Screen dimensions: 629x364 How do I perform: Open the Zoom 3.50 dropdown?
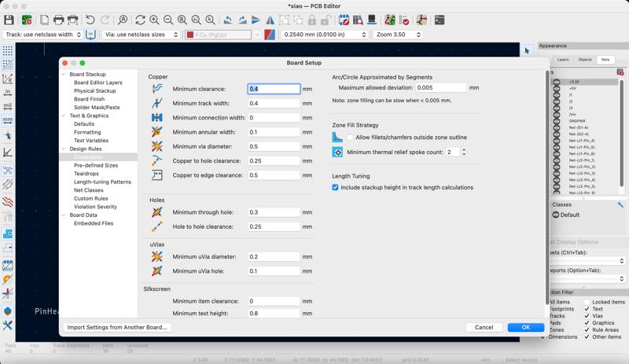pos(398,35)
